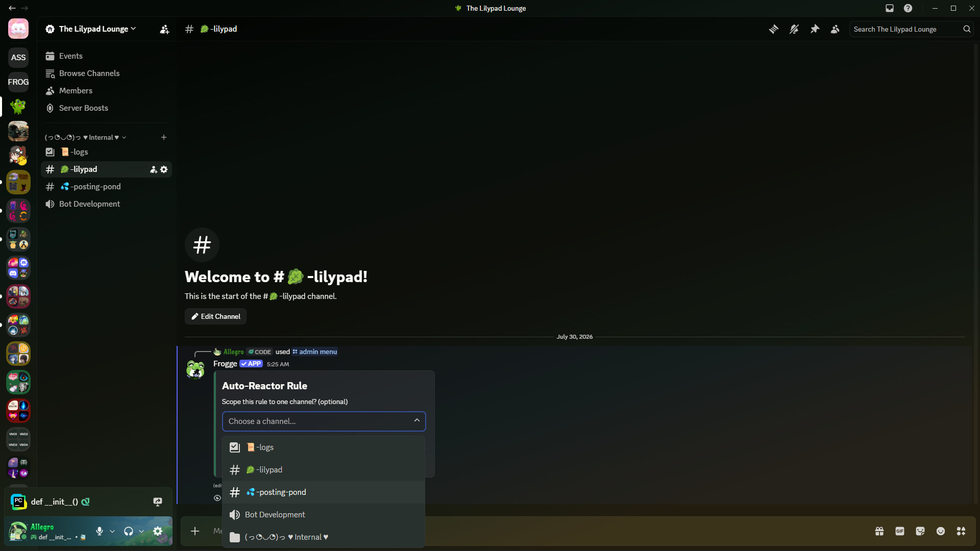This screenshot has height=551, width=980.
Task: Open Threads from the channel header
Action: [x=774, y=29]
